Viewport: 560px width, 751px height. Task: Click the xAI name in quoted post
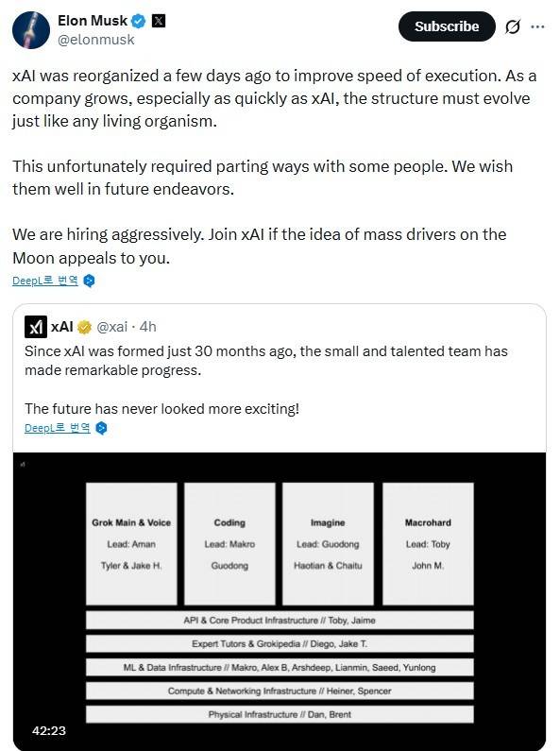(x=62, y=327)
